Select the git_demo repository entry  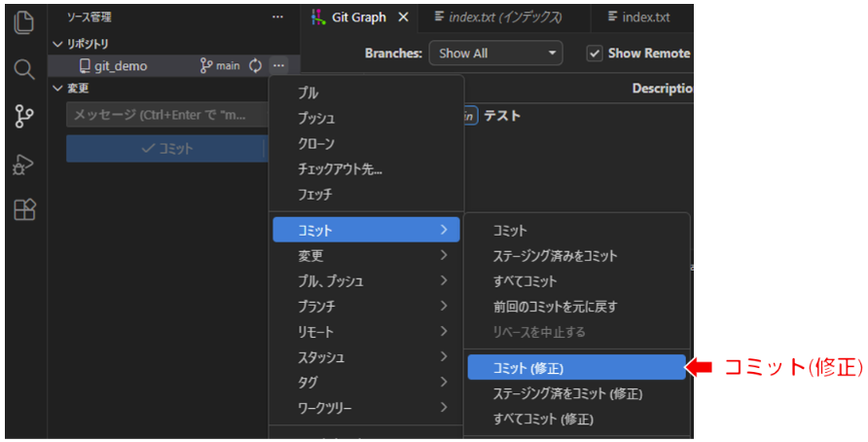point(121,66)
